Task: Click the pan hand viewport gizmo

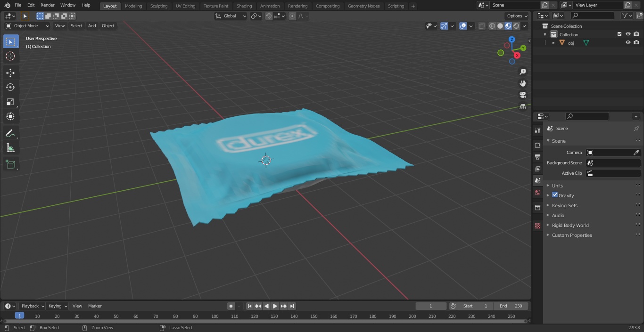Action: pyautogui.click(x=522, y=83)
